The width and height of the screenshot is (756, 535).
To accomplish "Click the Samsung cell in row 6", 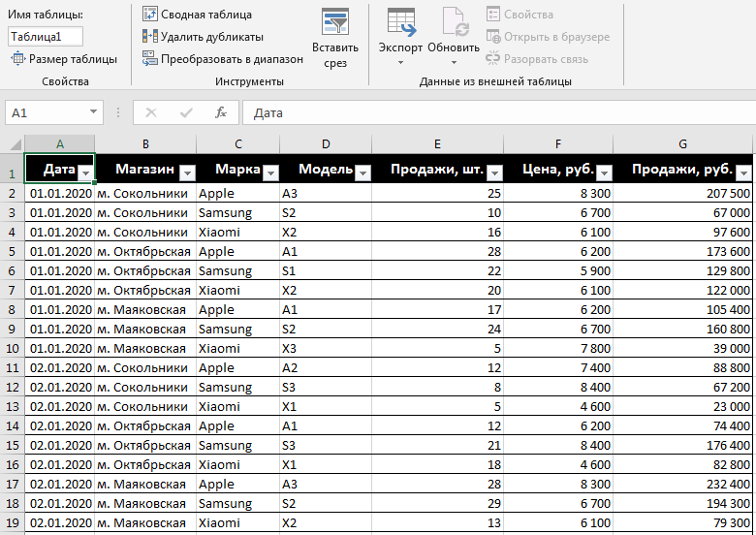I will click(x=238, y=270).
